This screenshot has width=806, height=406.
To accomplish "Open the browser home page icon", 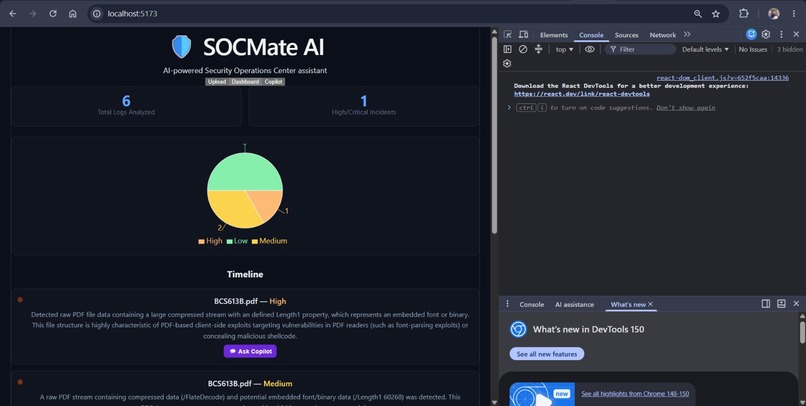I will click(x=72, y=14).
